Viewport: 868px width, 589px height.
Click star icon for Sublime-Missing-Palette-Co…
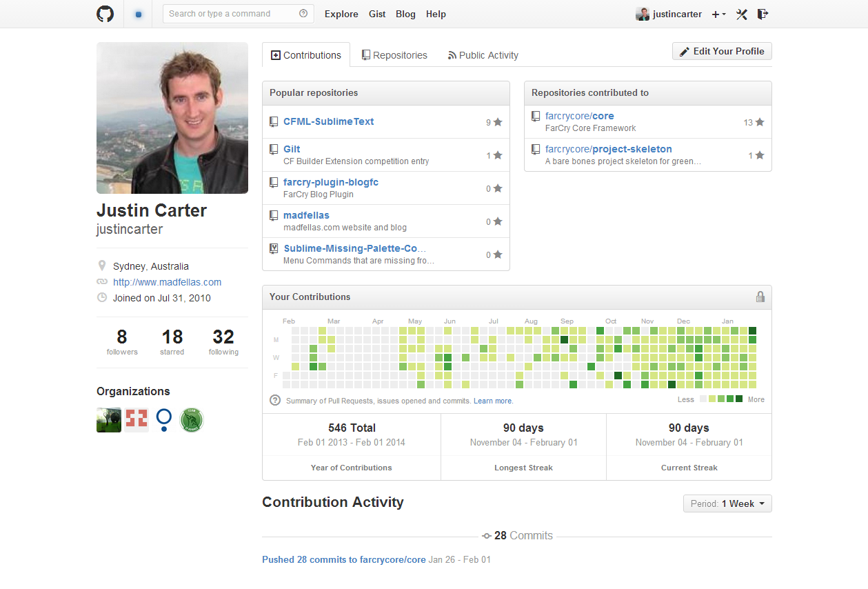tap(498, 254)
